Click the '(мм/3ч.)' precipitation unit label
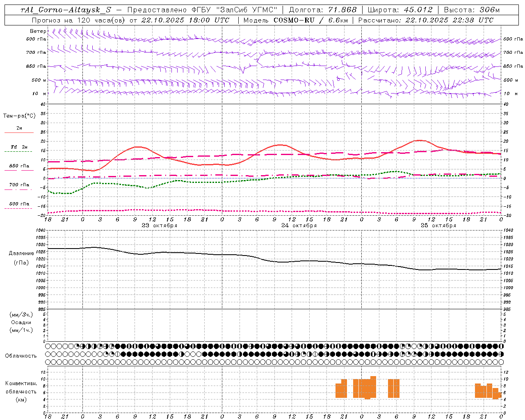Screen dimensions: 525x420 21,315
